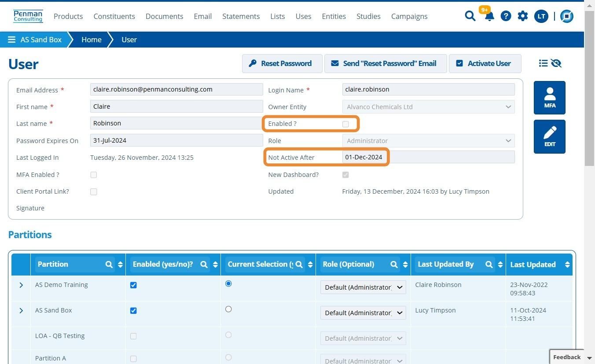The image size is (595, 364).
Task: Click the Reset Password button
Action: coord(282,63)
